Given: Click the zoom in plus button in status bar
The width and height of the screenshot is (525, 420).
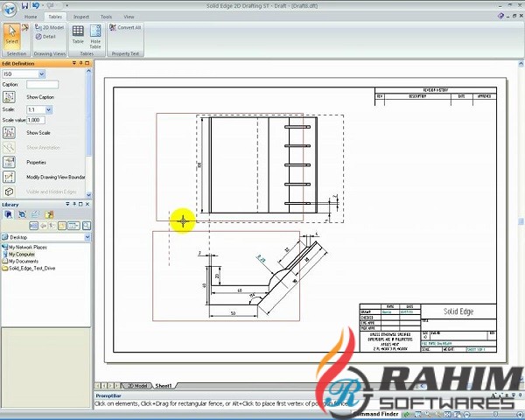Looking at the screenshot, I should click(x=521, y=415).
